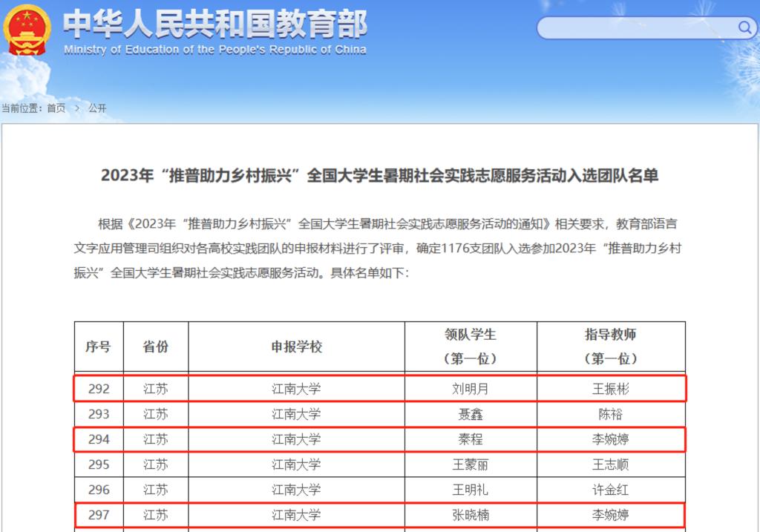Screen dimensions: 760x532
Task: Click the search magnifier icon
Action: [x=744, y=28]
